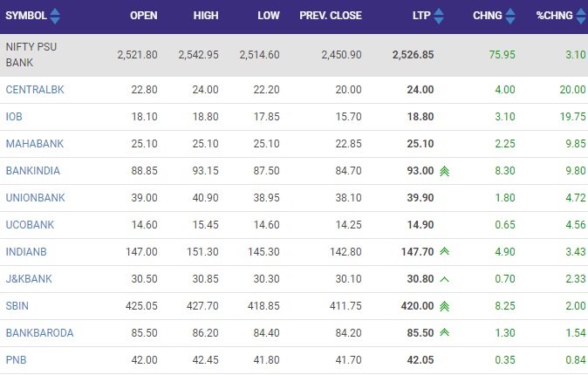Click the BANKINDIA triple up-arrow indicator
This screenshot has width=588, height=375.
tap(444, 171)
